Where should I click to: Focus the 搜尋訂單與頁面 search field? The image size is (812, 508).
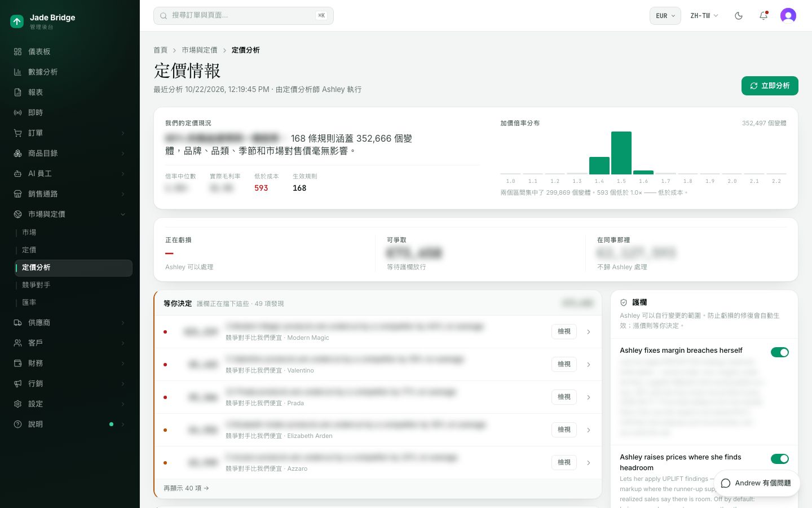pos(244,16)
